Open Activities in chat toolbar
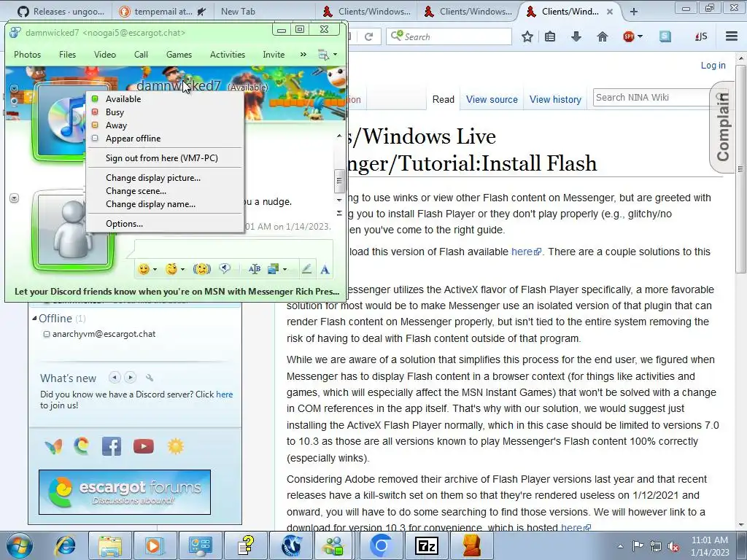This screenshot has height=560, width=747. click(x=228, y=55)
